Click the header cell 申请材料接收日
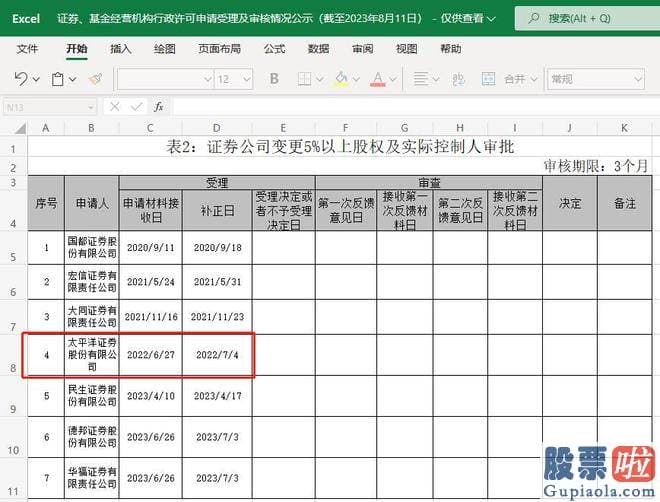 point(151,210)
